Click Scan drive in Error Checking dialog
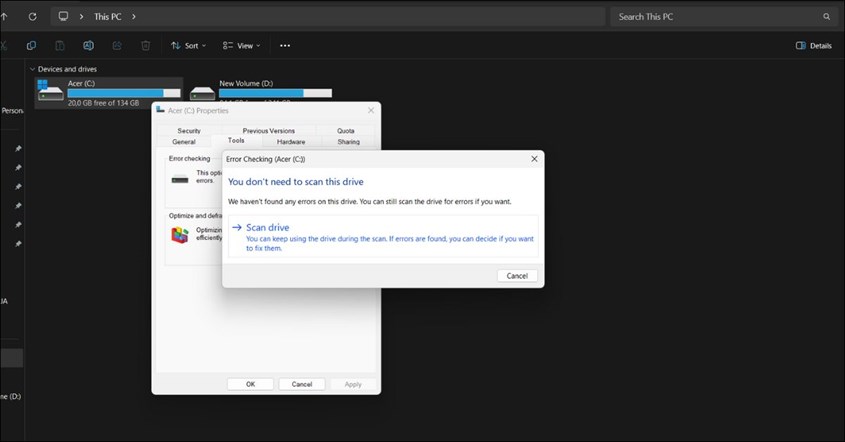This screenshot has height=442, width=845. click(x=383, y=237)
